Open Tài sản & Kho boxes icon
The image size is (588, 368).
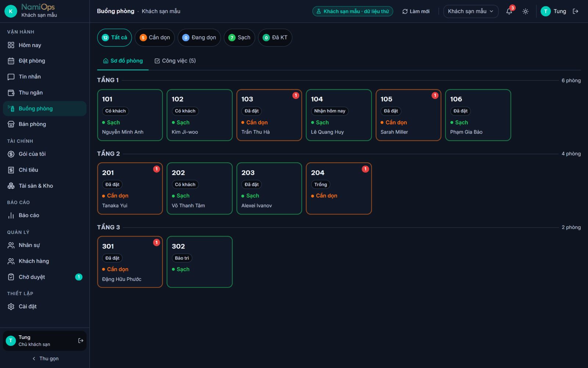tap(11, 186)
